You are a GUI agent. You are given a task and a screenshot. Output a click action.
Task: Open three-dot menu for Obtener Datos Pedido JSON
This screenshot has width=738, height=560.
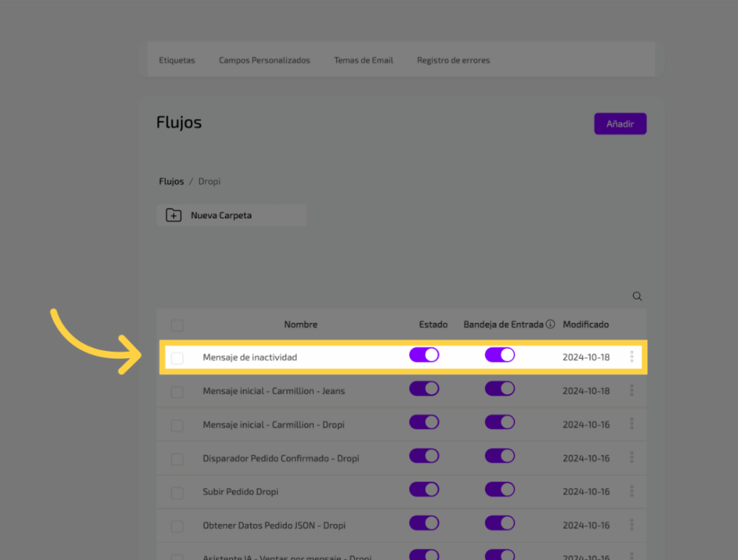click(x=632, y=525)
